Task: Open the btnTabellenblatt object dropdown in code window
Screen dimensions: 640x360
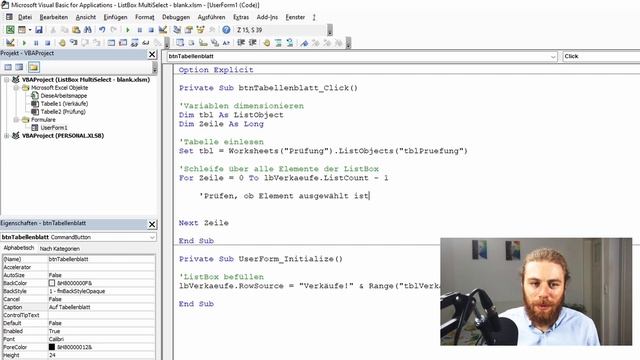Action: click(553, 56)
